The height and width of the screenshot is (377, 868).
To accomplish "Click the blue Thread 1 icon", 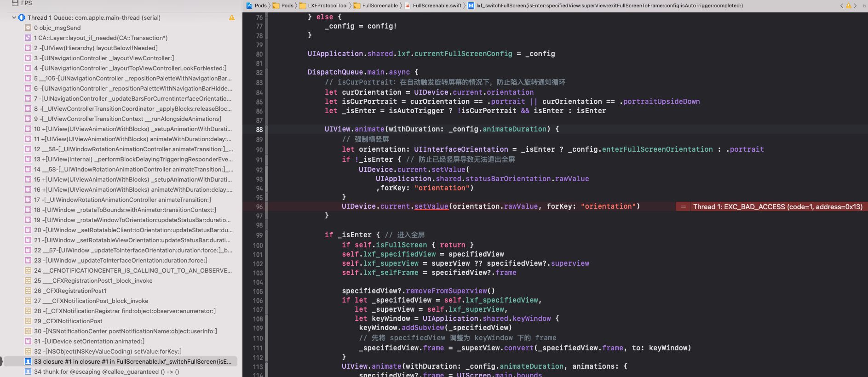I will click(22, 17).
